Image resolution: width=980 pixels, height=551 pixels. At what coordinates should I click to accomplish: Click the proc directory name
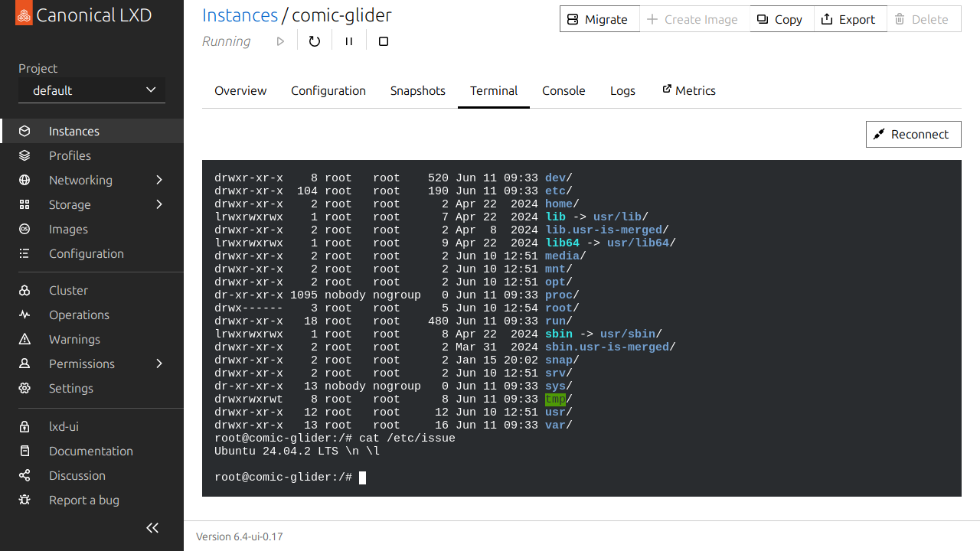[559, 295]
